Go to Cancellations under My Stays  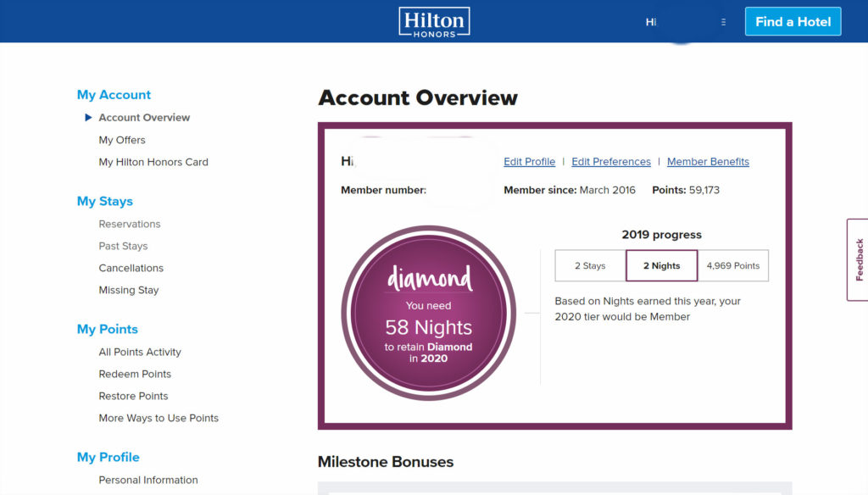131,268
